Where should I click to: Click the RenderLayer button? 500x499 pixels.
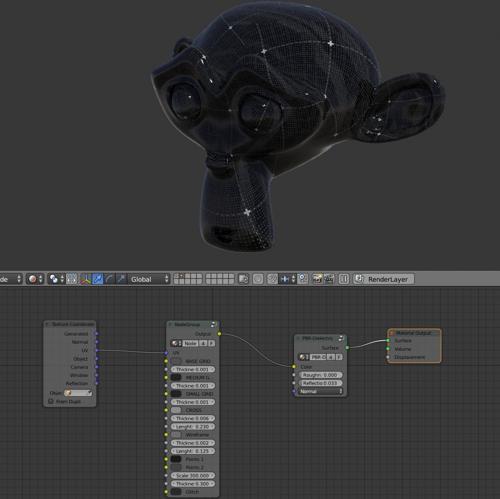click(384, 279)
